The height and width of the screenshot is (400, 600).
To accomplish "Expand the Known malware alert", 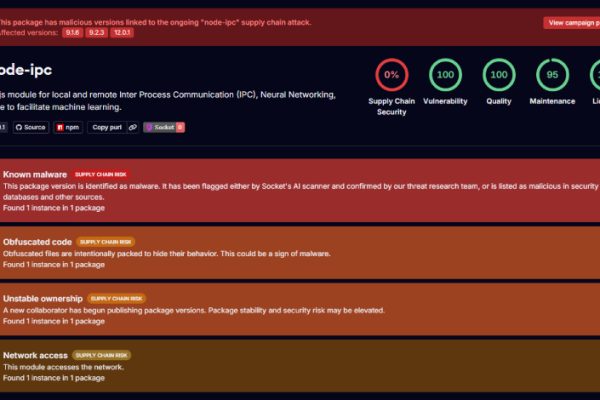I will point(300,191).
